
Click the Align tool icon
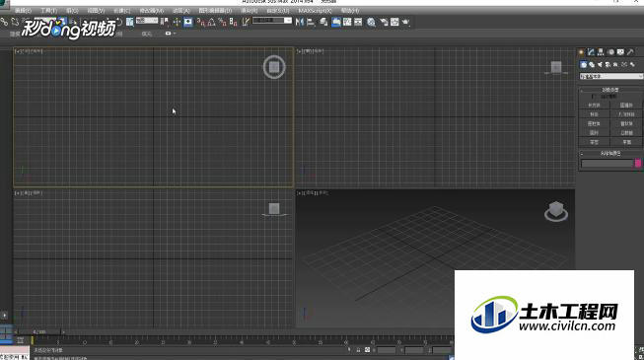pyautogui.click(x=311, y=22)
